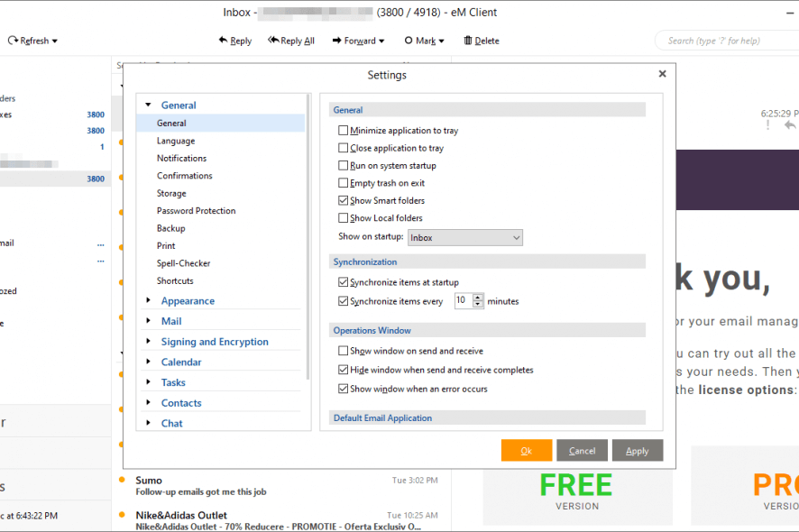Click the Apply button
The image size is (799, 532).
pyautogui.click(x=638, y=451)
